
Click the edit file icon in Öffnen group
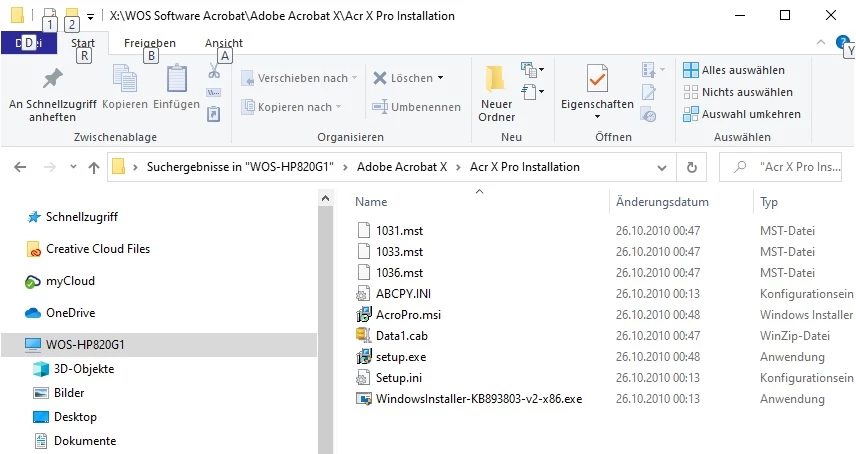(x=649, y=92)
